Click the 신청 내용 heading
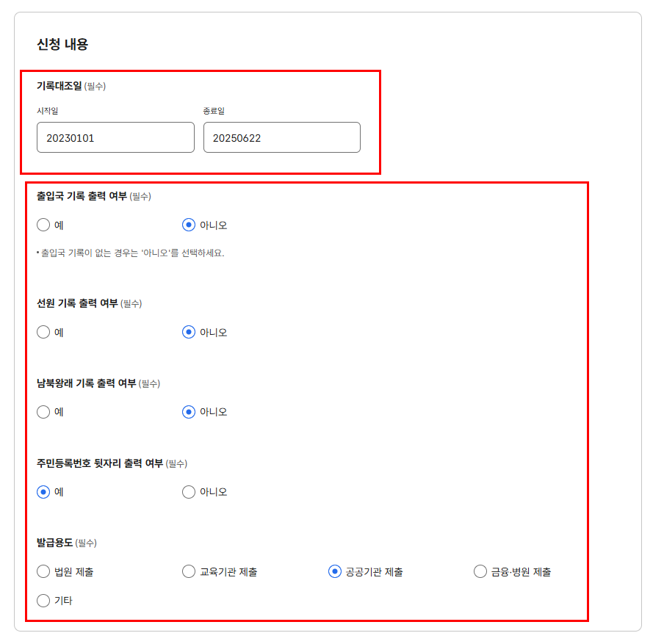Image resolution: width=664 pixels, height=644 pixels. 62,45
